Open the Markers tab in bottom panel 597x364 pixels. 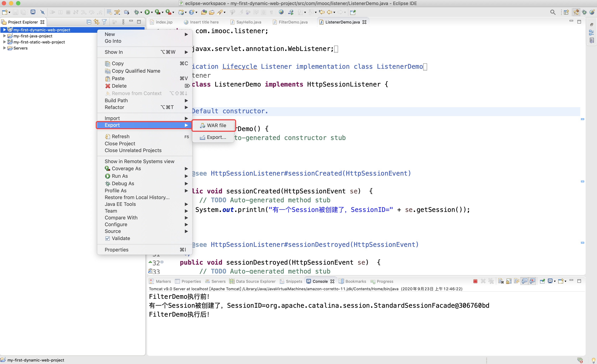(x=160, y=281)
